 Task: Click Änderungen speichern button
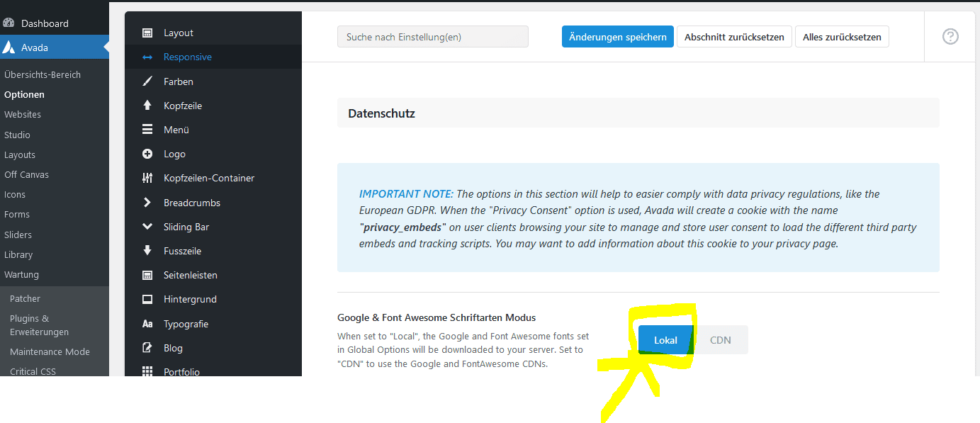pos(617,37)
